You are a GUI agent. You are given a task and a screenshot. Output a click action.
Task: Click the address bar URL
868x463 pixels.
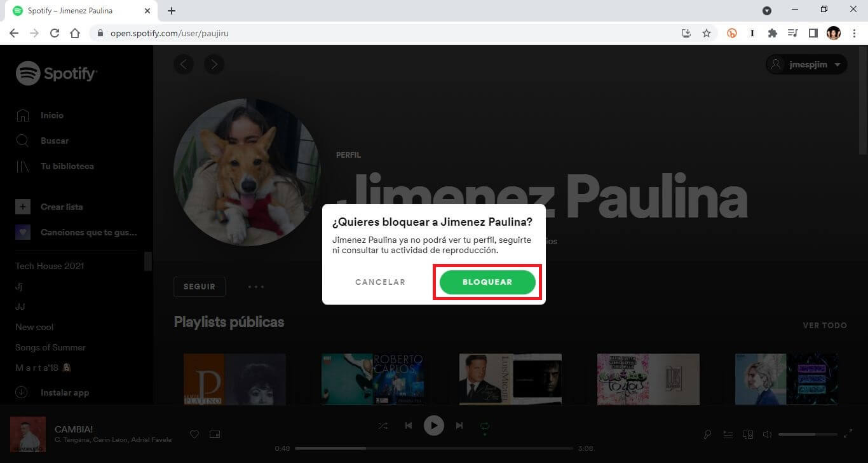[169, 33]
